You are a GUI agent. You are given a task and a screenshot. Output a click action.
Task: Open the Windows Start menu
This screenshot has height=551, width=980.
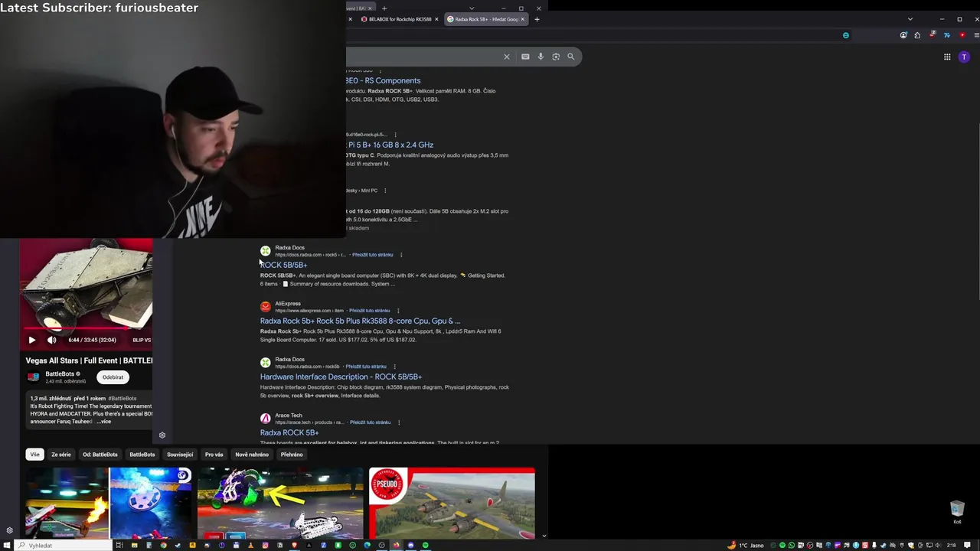coord(5,546)
